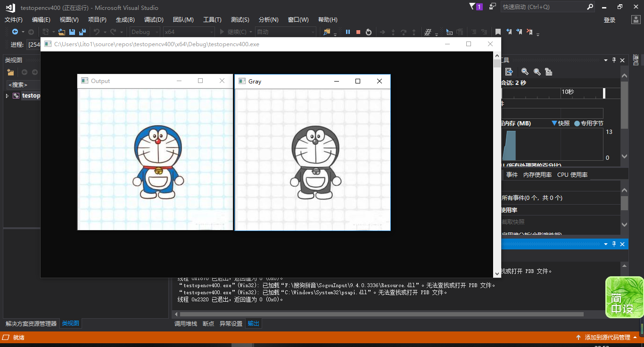Restart the application being debugged

pyautogui.click(x=368, y=32)
